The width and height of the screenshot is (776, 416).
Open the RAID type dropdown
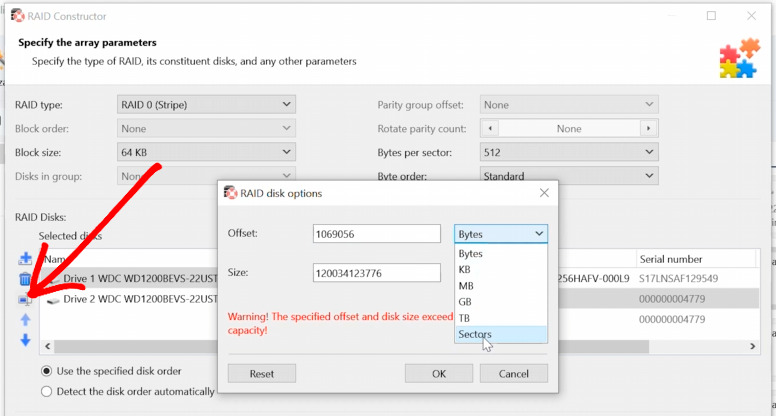click(206, 104)
